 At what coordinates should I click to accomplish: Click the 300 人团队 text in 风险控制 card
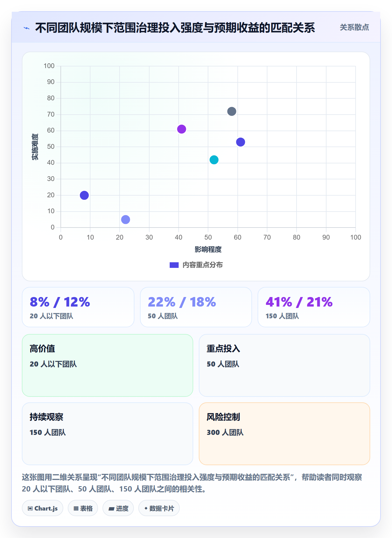pyautogui.click(x=225, y=432)
